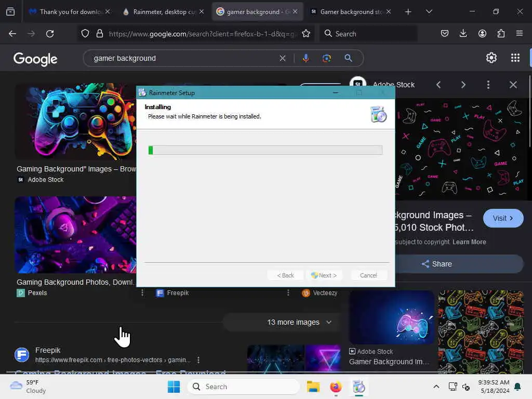The image size is (532, 399).
Task: Open the colorful gamepad pattern related image
Action: click(481, 332)
